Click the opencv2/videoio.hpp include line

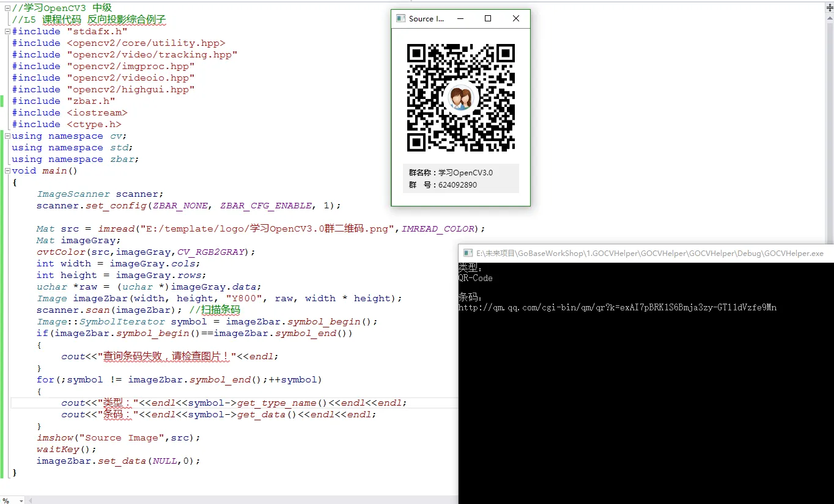pos(103,78)
